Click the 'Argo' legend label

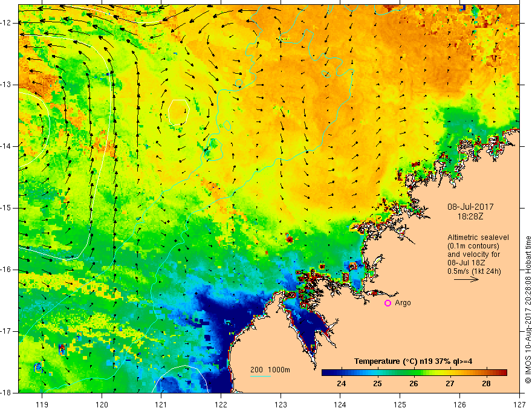click(x=403, y=303)
